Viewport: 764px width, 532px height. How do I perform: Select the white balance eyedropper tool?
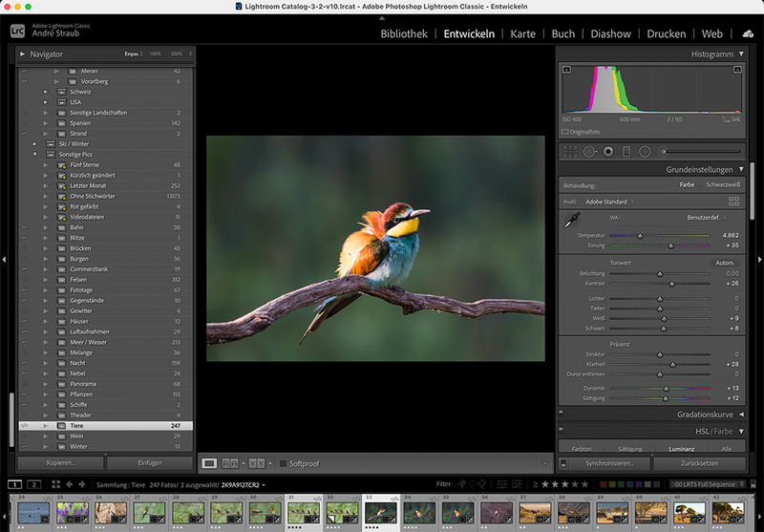572,221
